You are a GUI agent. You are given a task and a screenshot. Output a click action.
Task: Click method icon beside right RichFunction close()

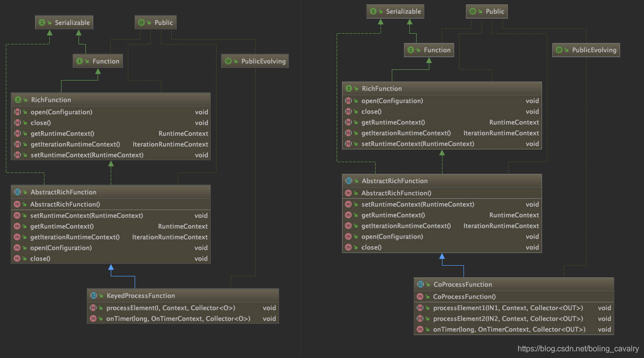[x=348, y=111]
